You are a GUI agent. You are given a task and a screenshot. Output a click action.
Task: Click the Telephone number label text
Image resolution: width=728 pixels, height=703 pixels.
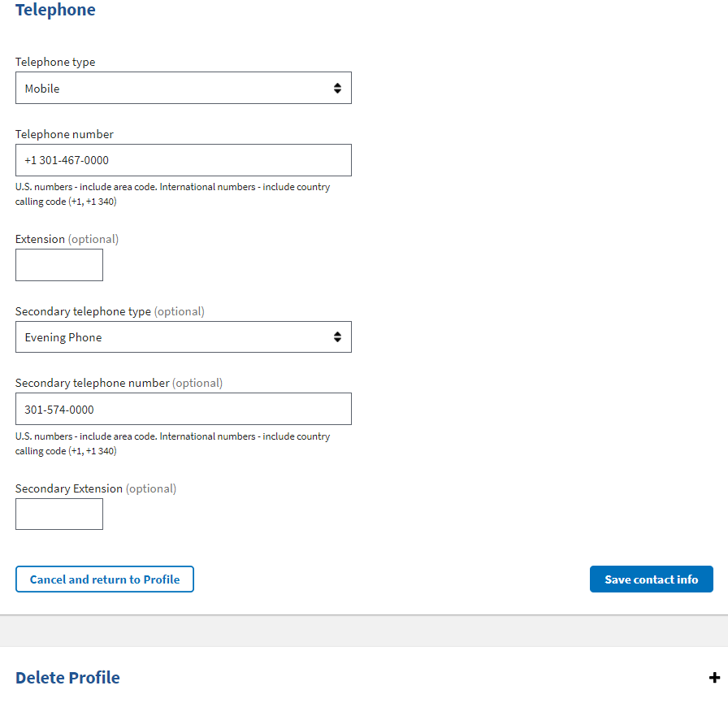[x=64, y=134]
